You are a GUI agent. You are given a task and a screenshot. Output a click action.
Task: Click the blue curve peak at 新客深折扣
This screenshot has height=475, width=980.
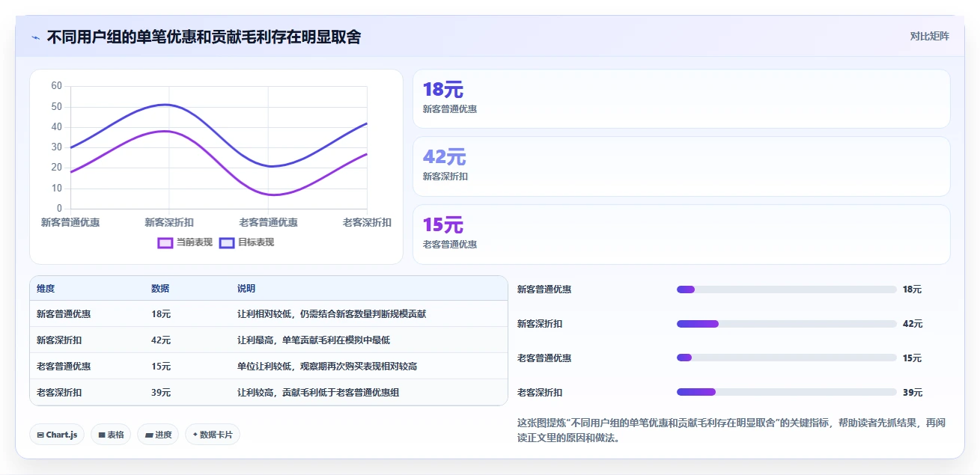click(x=166, y=105)
